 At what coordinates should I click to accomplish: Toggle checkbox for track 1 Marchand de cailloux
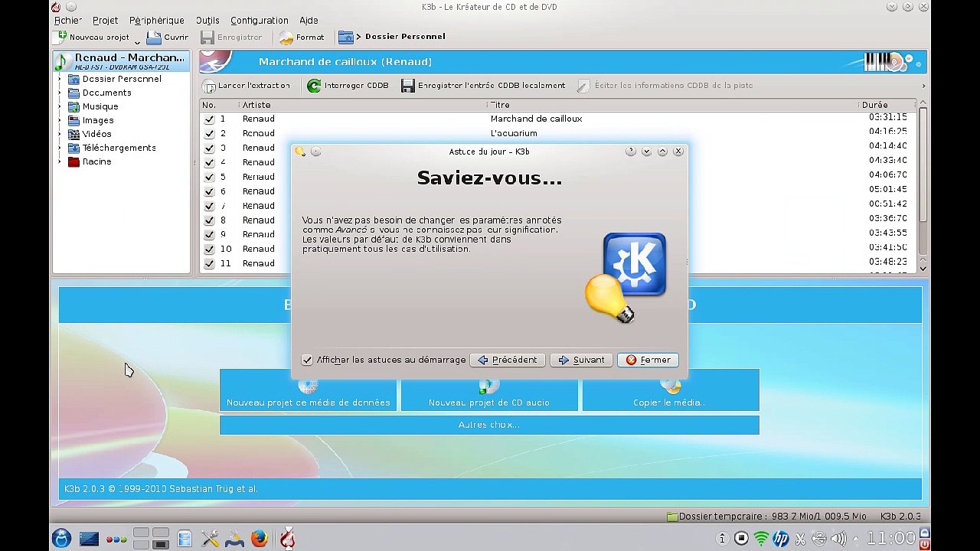(209, 119)
